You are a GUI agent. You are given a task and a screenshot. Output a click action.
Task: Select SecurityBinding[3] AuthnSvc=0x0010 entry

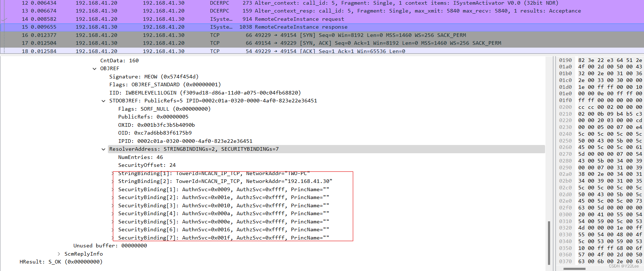pyautogui.click(x=224, y=205)
